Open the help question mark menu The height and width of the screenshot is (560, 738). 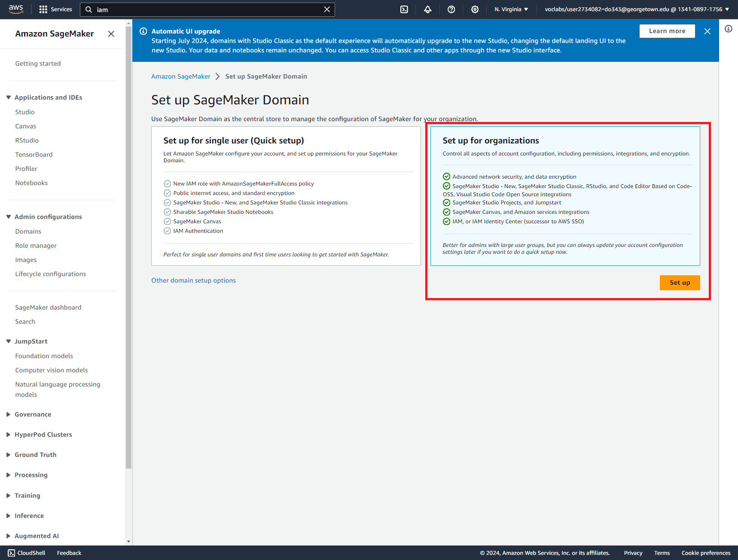click(x=451, y=9)
